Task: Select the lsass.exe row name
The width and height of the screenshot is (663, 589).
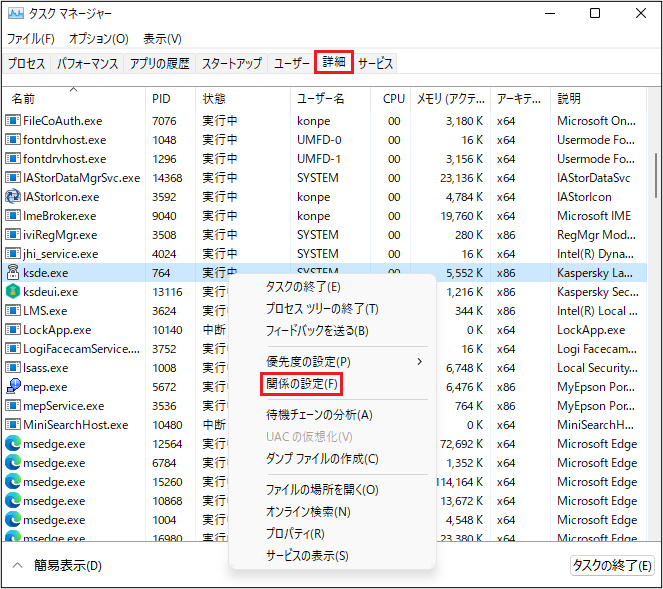Action: (x=45, y=368)
